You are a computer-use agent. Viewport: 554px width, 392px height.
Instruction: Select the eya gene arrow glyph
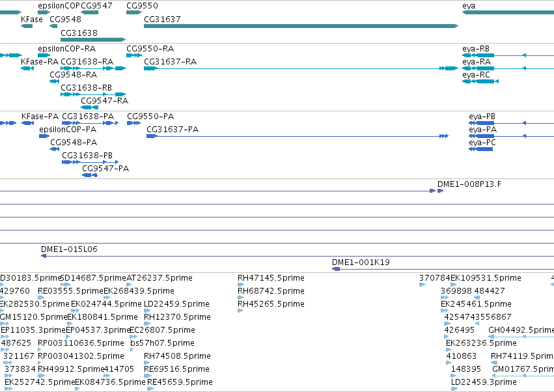click(x=508, y=12)
